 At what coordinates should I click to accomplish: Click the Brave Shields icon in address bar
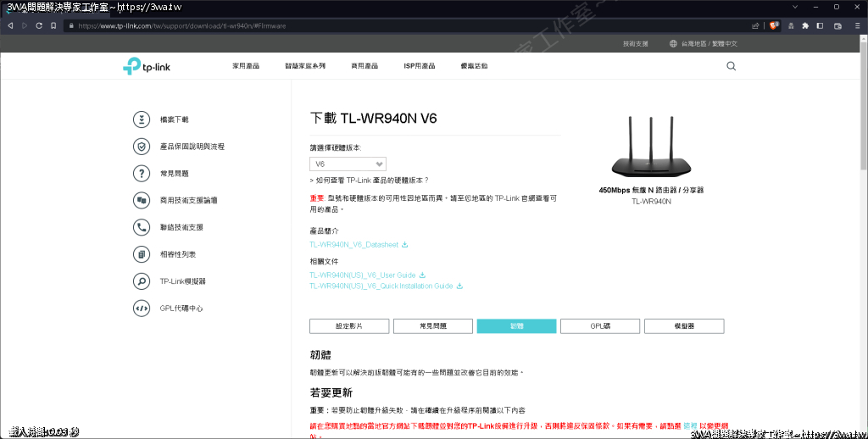(x=775, y=25)
